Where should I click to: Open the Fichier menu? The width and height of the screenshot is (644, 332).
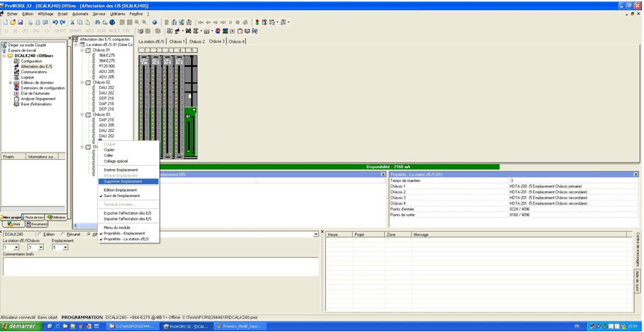click(x=13, y=14)
